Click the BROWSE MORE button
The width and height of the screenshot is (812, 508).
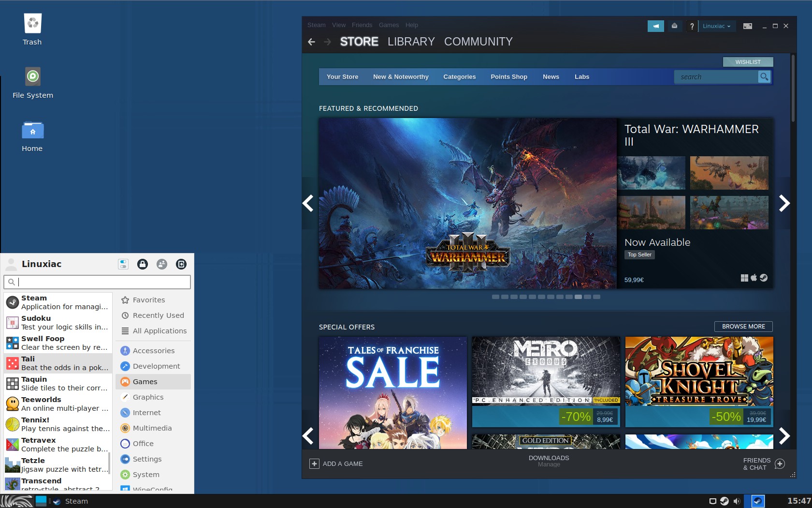pos(743,327)
